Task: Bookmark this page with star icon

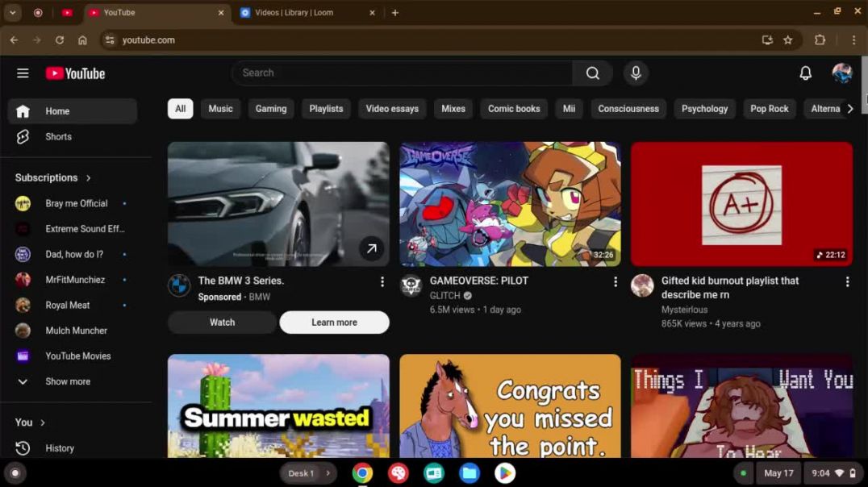Action: point(787,40)
